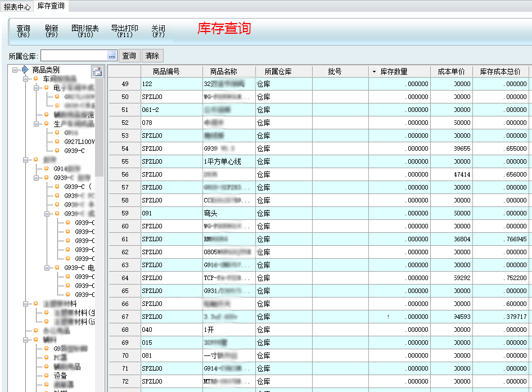532x392 pixels.
Task: Click the 查询 (F6) toolbar button
Action: tap(24, 31)
